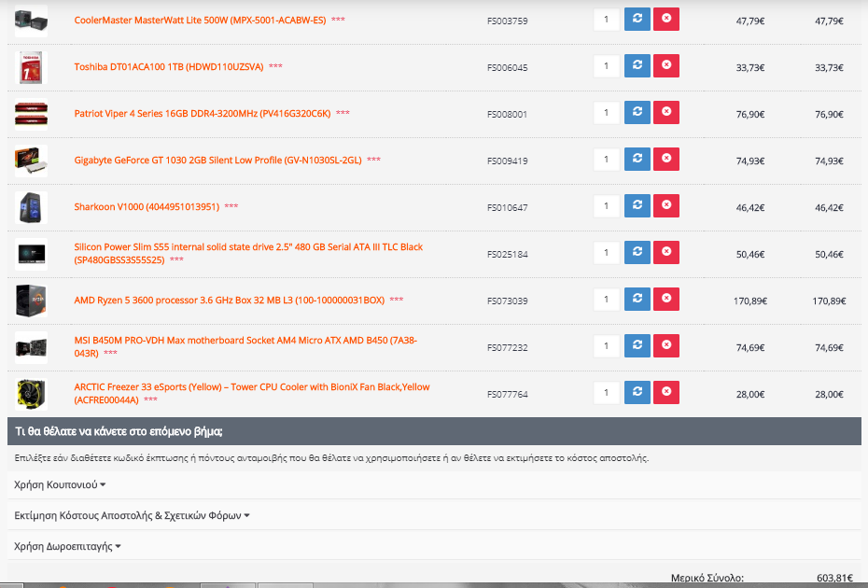The width and height of the screenshot is (868, 588).
Task: Open CoolerMaster MasterWatt Lite 500W product link
Action: [x=200, y=20]
